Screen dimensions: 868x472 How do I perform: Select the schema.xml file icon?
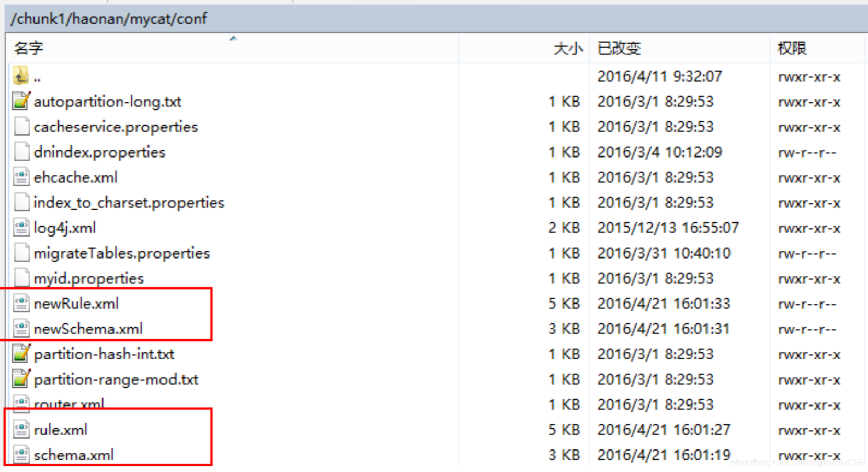pyautogui.click(x=21, y=455)
